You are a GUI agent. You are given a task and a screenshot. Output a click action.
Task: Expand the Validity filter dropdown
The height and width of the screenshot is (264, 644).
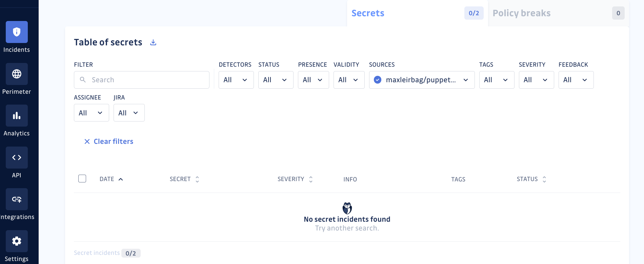click(x=349, y=80)
